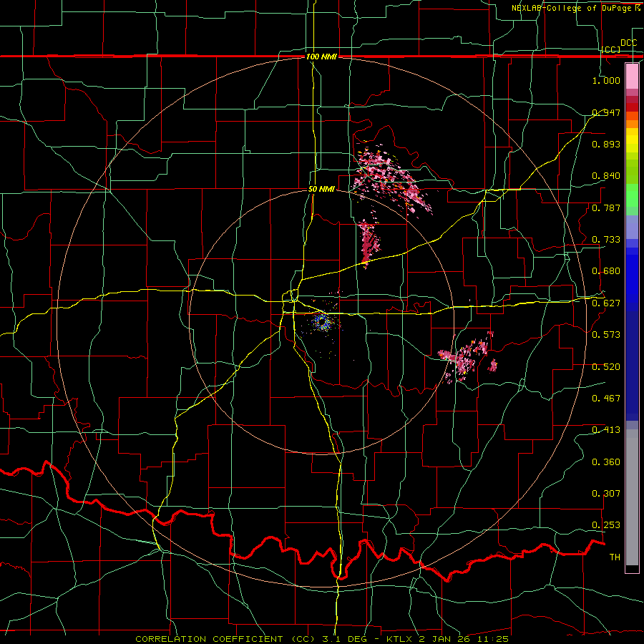Click the gray segment of the color bar

click(632, 497)
